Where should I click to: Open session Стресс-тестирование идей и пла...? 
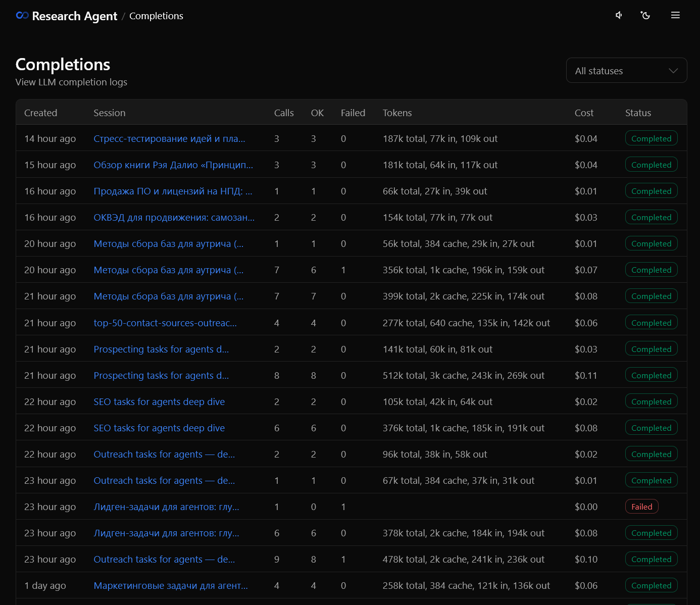(169, 139)
